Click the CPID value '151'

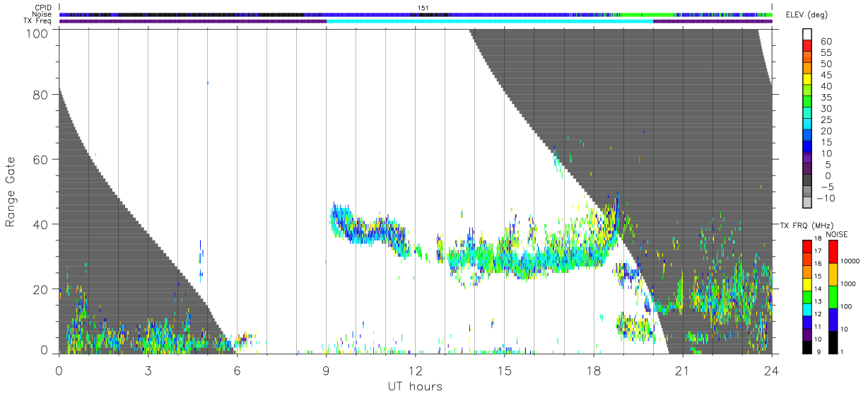point(423,8)
